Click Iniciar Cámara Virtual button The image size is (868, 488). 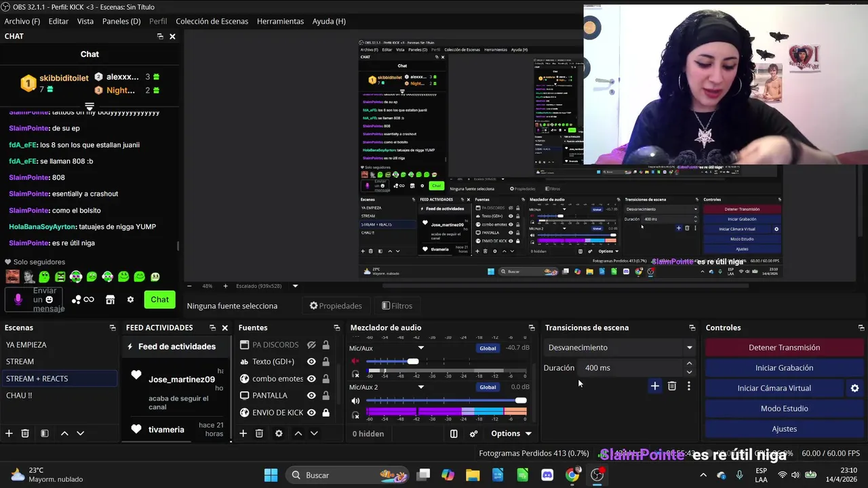pos(774,388)
